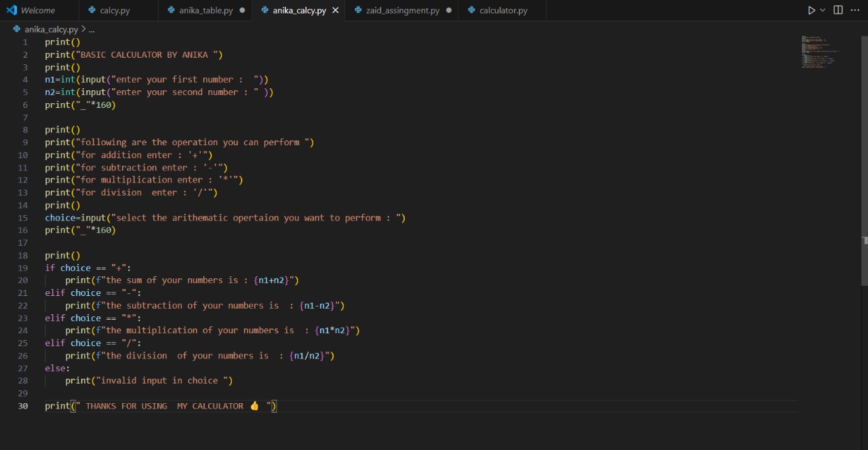Expand the breadcrumb ellipsis symbol list

[92, 29]
